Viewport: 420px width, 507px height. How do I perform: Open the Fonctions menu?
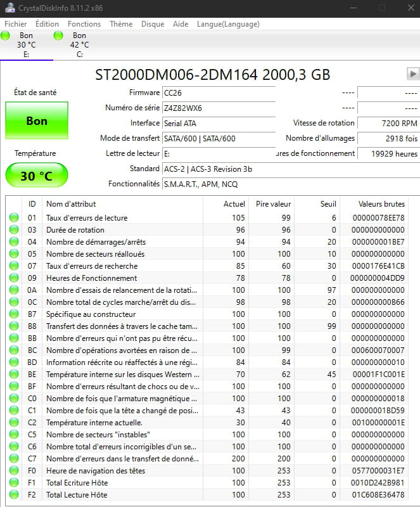click(x=84, y=24)
